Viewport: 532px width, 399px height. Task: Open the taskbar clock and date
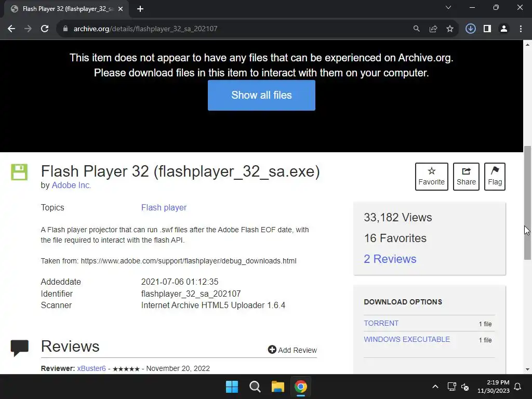coord(494,387)
